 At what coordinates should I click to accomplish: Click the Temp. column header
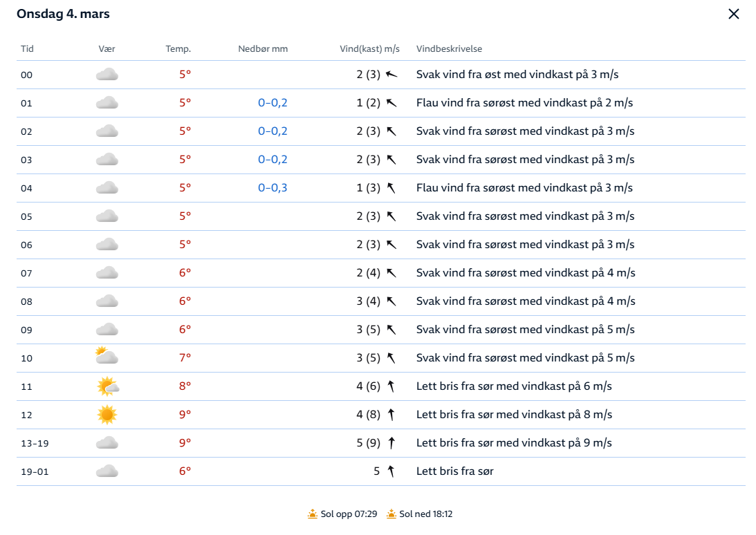point(178,49)
